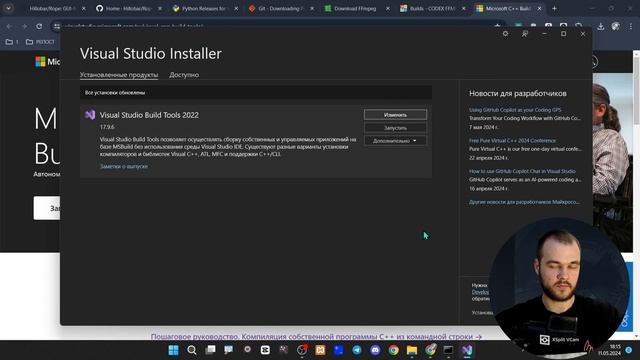Open the Windows Start menu
This screenshot has height=360, width=640.
(x=173, y=350)
